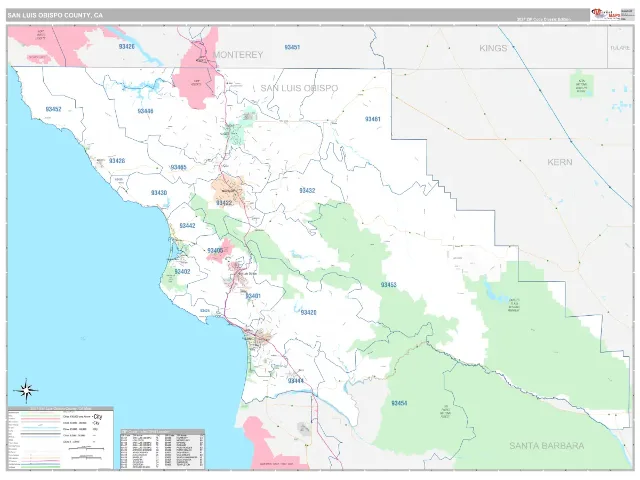Click the KERN county label

(x=560, y=162)
